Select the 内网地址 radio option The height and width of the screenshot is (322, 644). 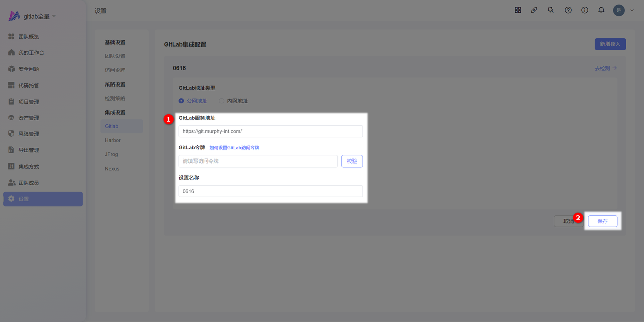click(222, 101)
